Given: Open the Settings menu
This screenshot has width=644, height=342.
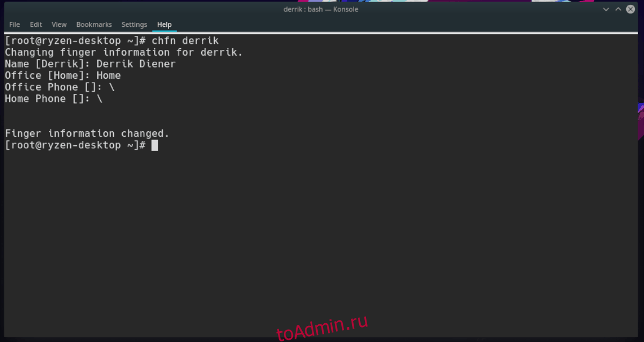Looking at the screenshot, I should [x=134, y=25].
